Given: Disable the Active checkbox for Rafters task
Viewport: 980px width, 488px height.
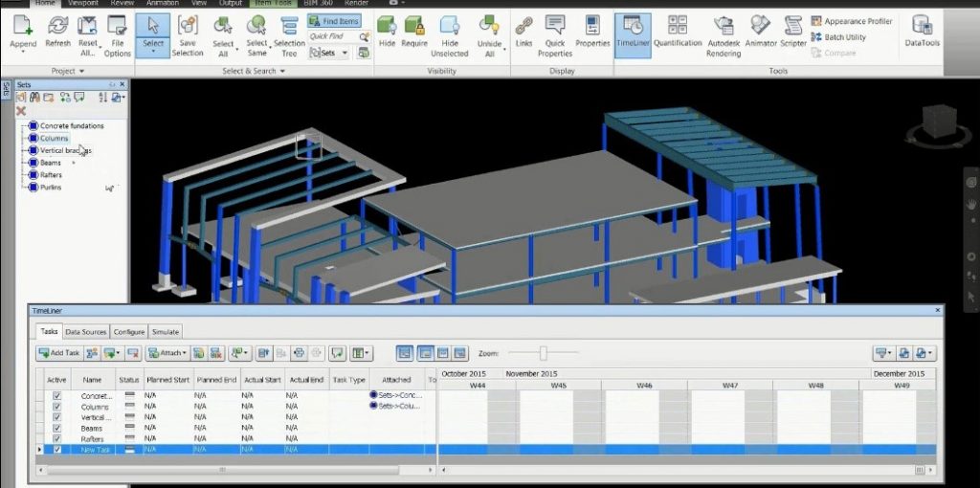Looking at the screenshot, I should [57, 438].
